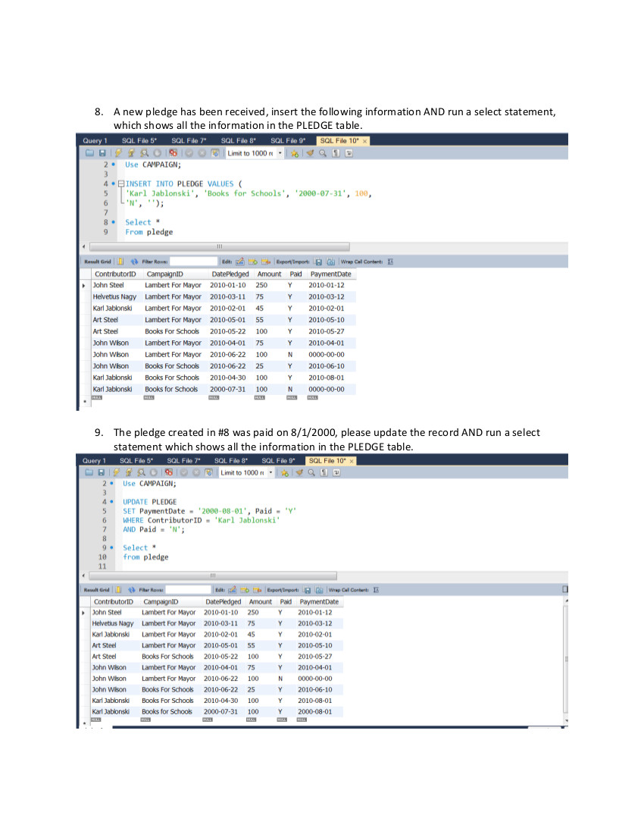
Task: Click the PaymentDate column header in lower grid
Action: coord(318,601)
